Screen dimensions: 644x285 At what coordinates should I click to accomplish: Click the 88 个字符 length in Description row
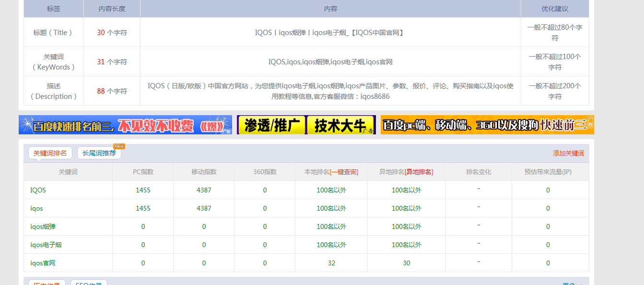click(x=112, y=91)
